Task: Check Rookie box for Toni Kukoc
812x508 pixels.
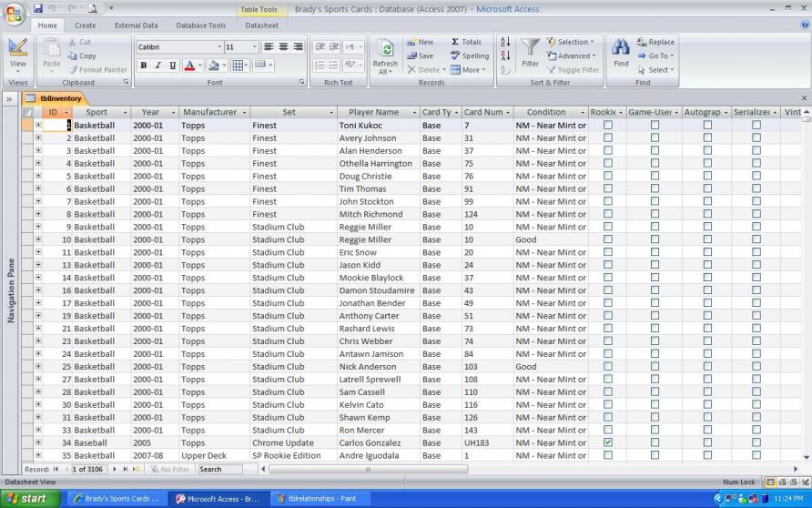Action: tap(608, 126)
